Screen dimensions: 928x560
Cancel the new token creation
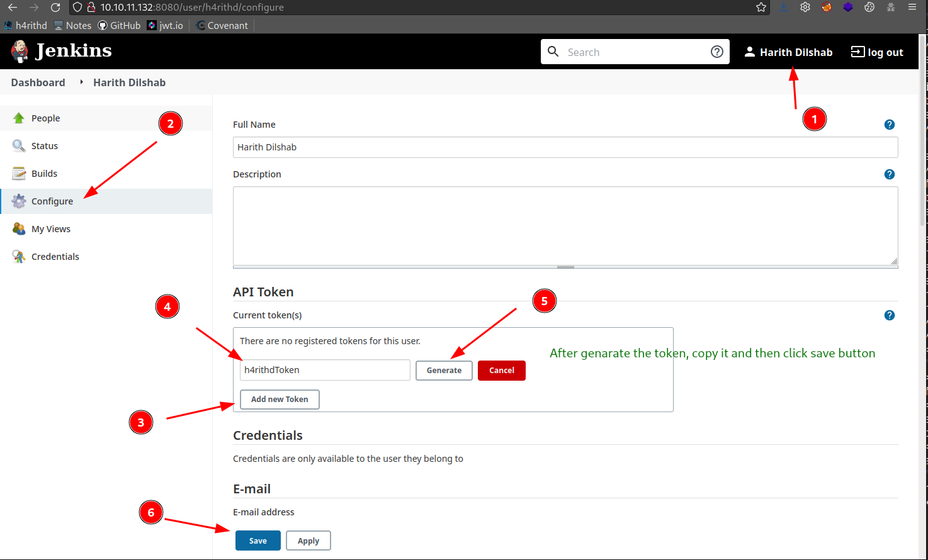tap(502, 370)
